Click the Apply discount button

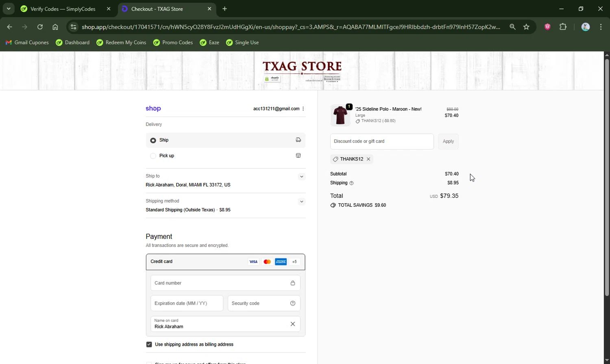pos(448,141)
